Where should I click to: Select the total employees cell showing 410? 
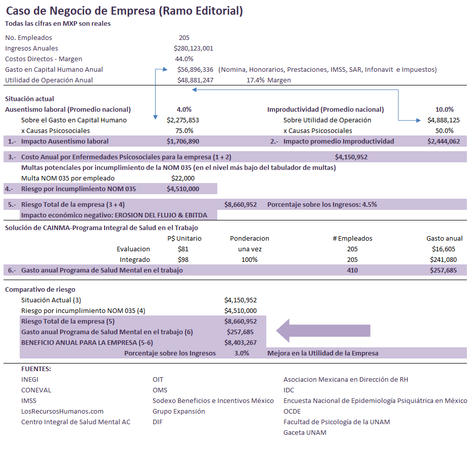coord(352,271)
